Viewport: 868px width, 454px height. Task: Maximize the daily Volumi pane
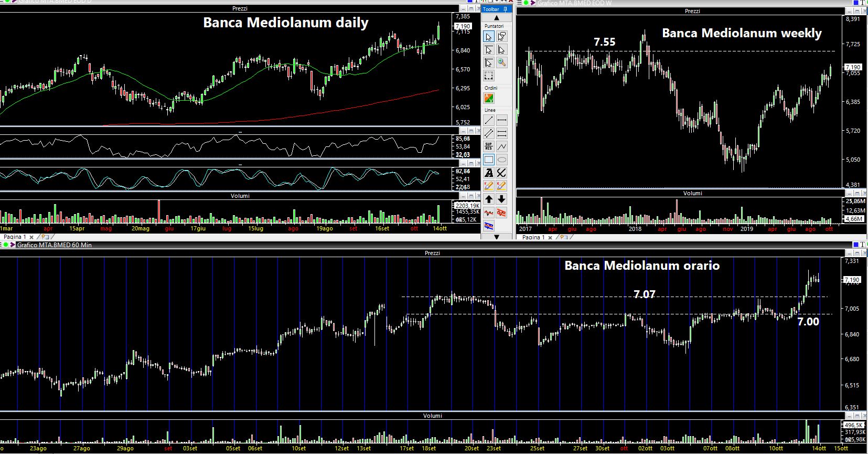[471, 196]
